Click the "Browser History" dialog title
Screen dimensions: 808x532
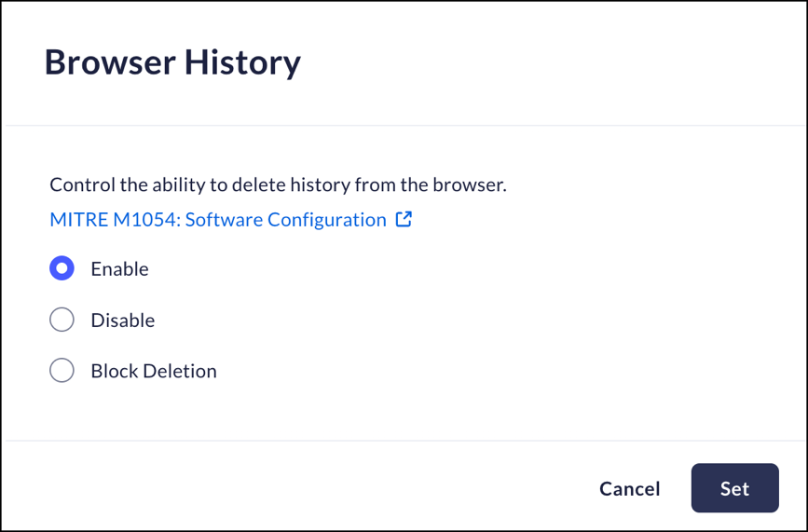(x=172, y=62)
